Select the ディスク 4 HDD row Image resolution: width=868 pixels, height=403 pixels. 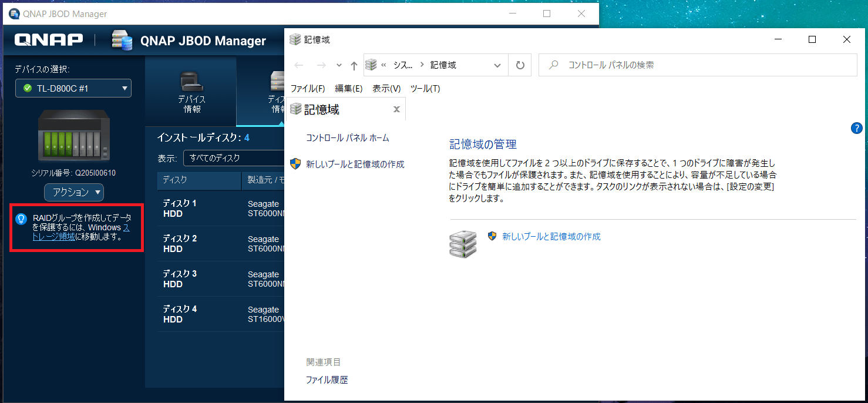point(221,314)
